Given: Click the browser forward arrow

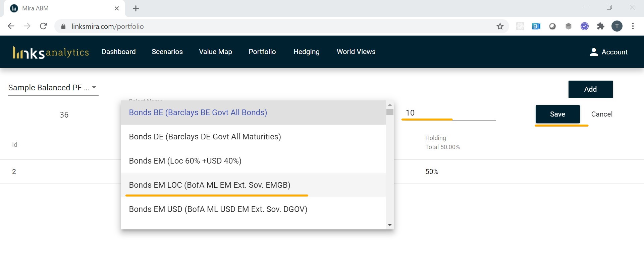Looking at the screenshot, I should point(27,26).
